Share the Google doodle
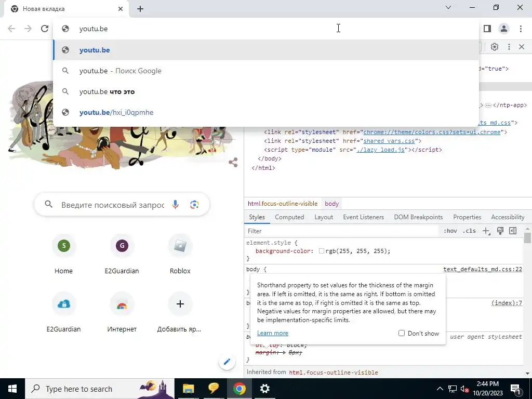The height and width of the screenshot is (399, 532). click(x=233, y=162)
